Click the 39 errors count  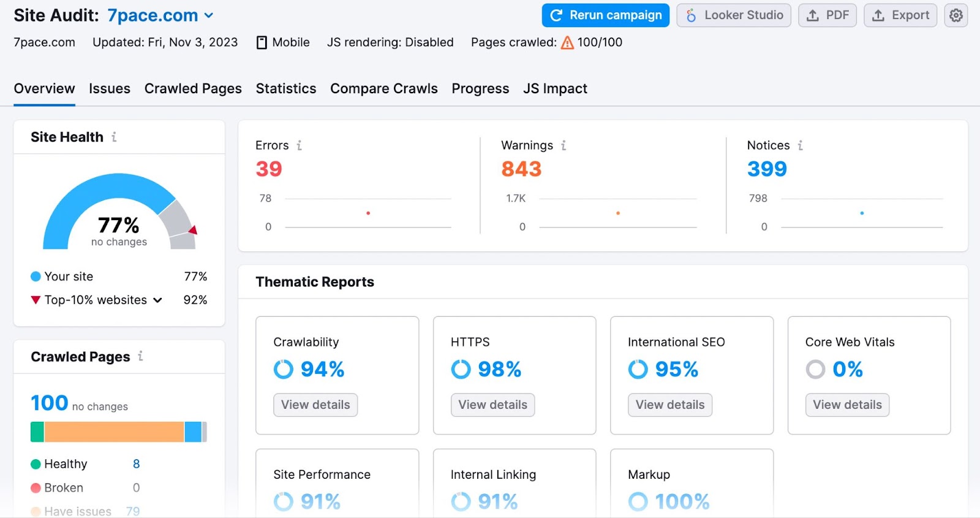click(269, 169)
